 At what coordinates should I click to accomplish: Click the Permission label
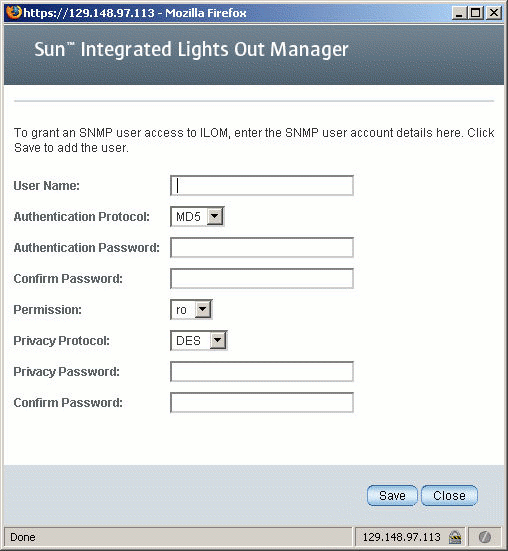[47, 310]
